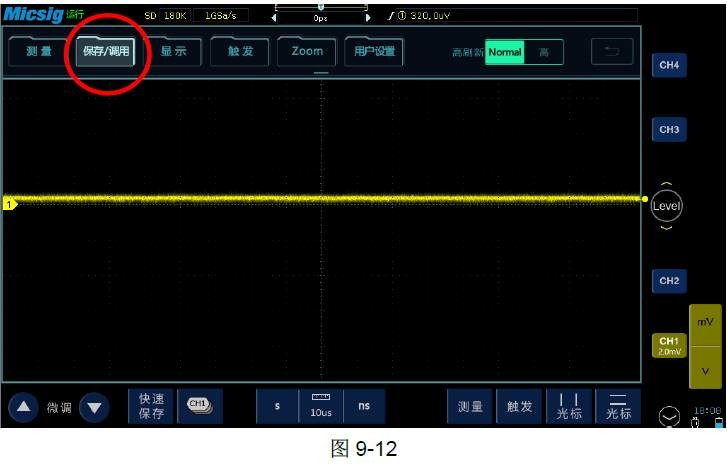This screenshot has width=727, height=466.
Task: Select Normal refresh rate mode
Action: [x=504, y=52]
